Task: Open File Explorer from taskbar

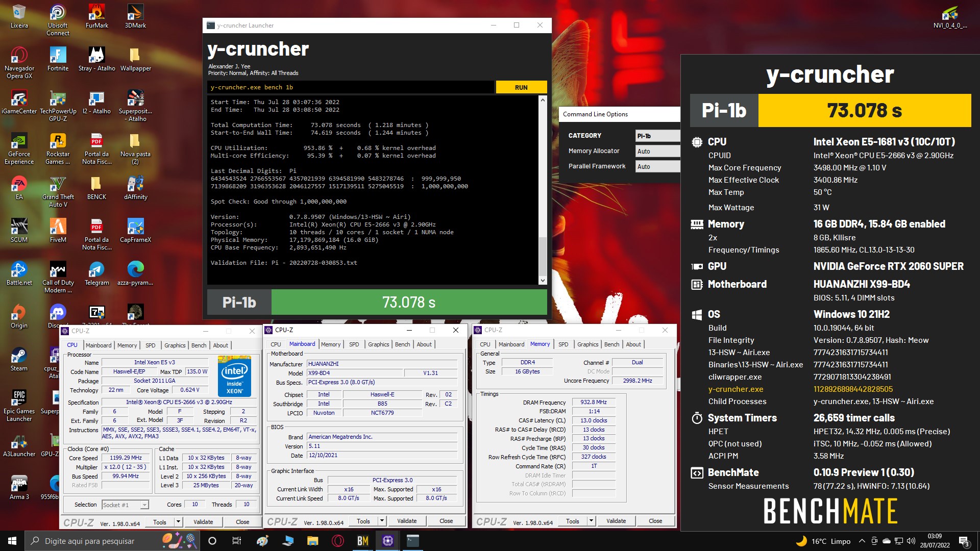Action: pyautogui.click(x=312, y=541)
